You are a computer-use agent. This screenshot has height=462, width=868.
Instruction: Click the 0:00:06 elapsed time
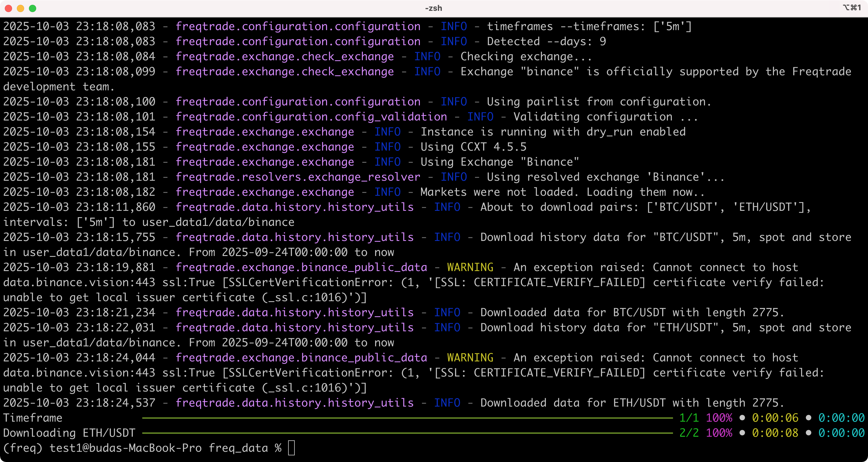coord(775,418)
